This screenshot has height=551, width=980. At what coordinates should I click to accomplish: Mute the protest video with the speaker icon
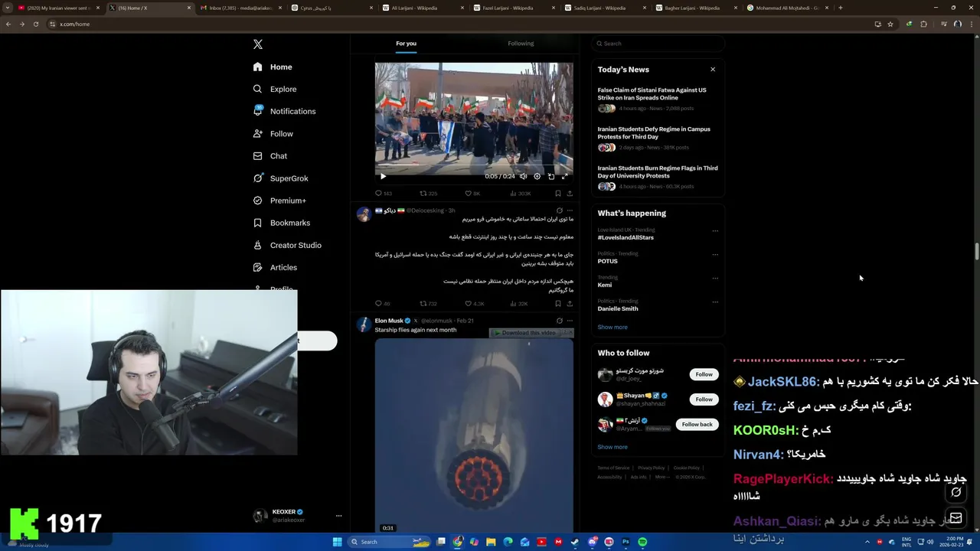coord(524,176)
